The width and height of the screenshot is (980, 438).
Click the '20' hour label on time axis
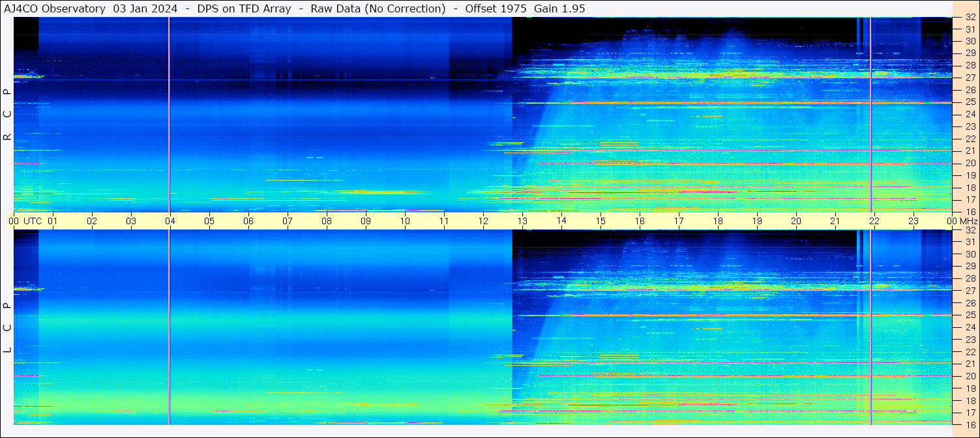tap(796, 221)
